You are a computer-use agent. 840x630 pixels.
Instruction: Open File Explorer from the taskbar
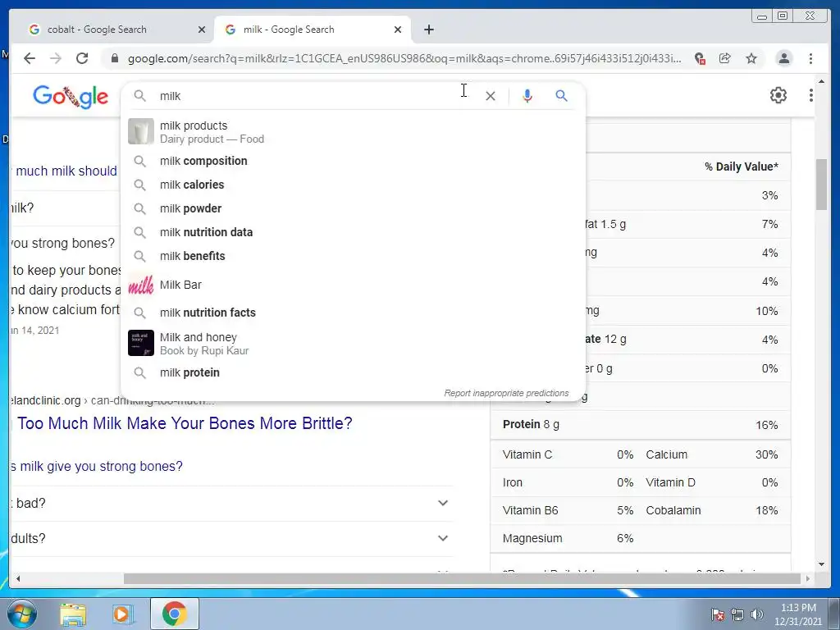[x=73, y=614]
